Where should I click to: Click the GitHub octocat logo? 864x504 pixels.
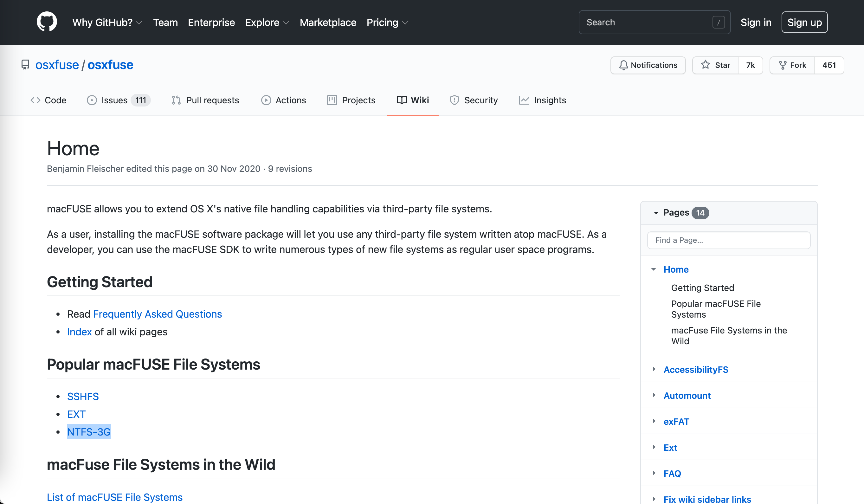(47, 22)
